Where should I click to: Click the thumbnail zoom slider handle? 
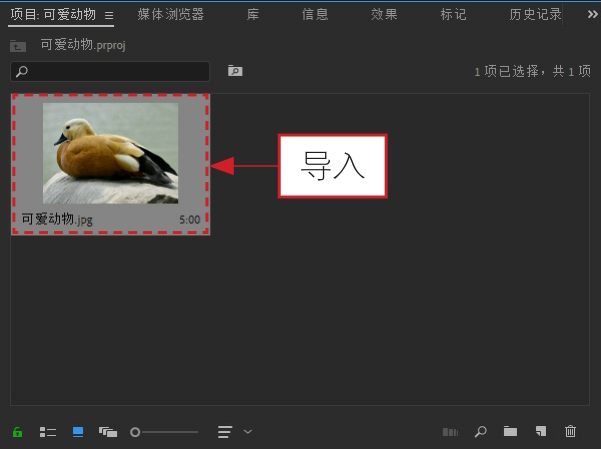(135, 432)
